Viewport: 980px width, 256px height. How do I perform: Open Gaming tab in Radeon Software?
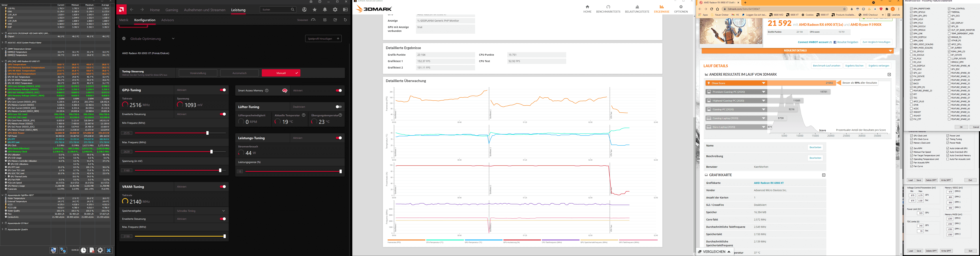tap(172, 10)
